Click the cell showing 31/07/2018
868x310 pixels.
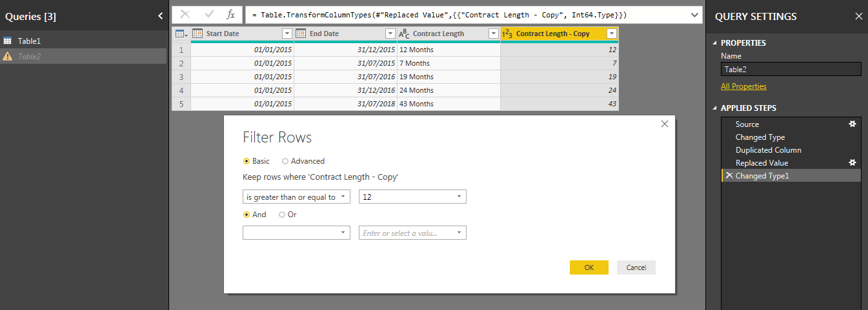click(345, 104)
